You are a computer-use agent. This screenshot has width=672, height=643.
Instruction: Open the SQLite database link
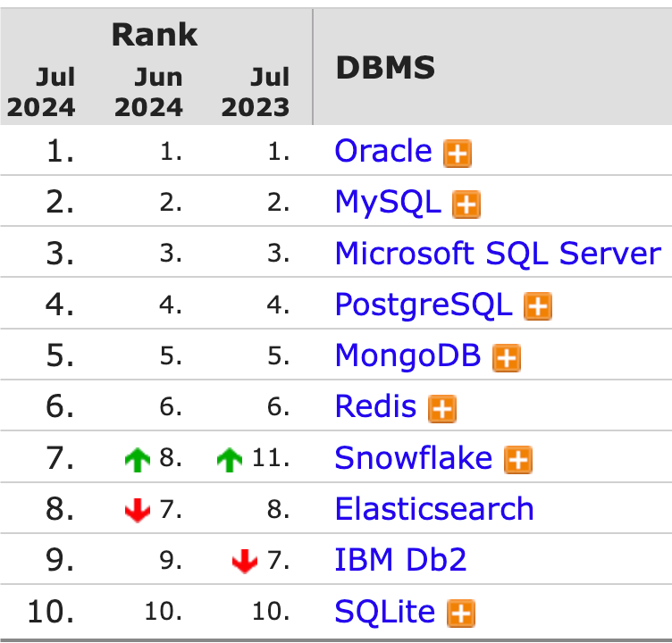tap(384, 611)
